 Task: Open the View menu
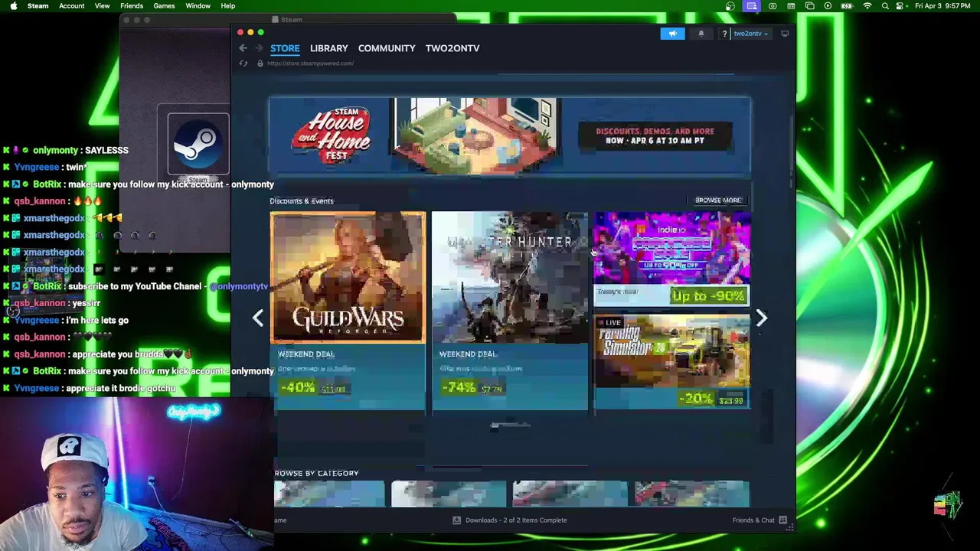click(102, 6)
